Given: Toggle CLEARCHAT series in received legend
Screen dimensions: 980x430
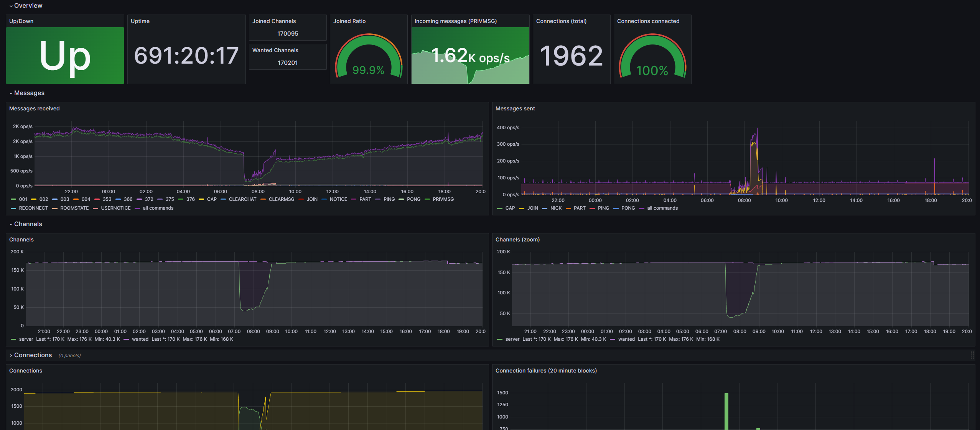Looking at the screenshot, I should coord(242,199).
